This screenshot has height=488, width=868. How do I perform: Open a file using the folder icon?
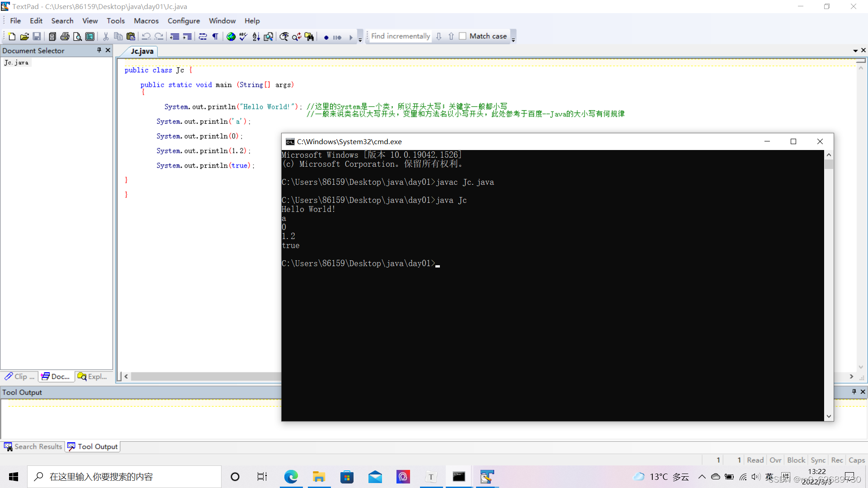point(24,37)
